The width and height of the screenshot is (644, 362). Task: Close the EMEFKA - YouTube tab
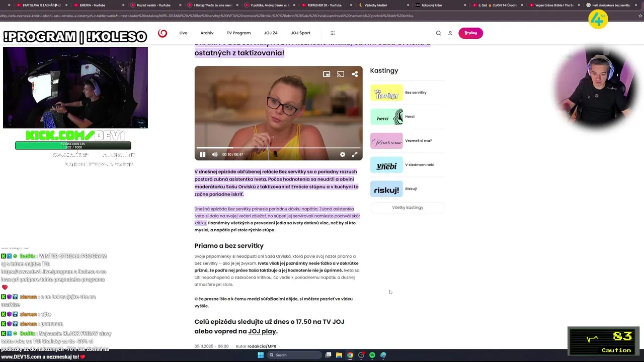pos(123,5)
